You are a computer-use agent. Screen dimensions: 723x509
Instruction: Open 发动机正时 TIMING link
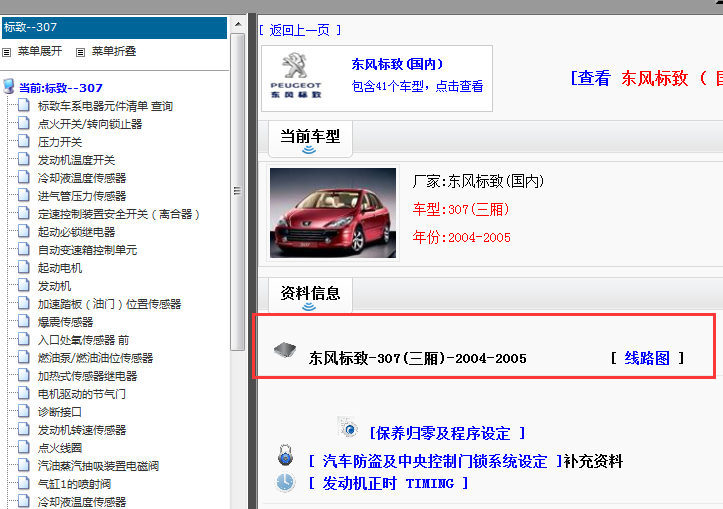pyautogui.click(x=389, y=483)
